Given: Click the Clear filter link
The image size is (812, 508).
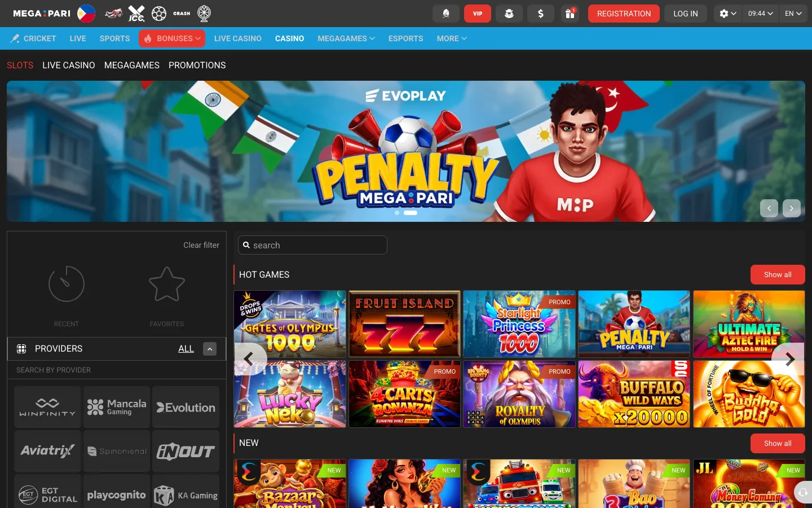Looking at the screenshot, I should pyautogui.click(x=201, y=245).
